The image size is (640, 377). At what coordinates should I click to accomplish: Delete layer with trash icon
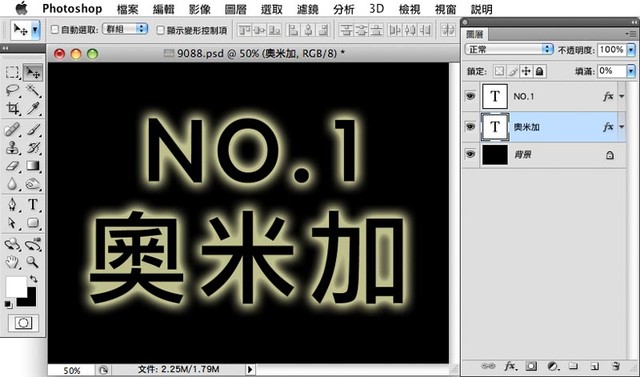click(x=616, y=366)
